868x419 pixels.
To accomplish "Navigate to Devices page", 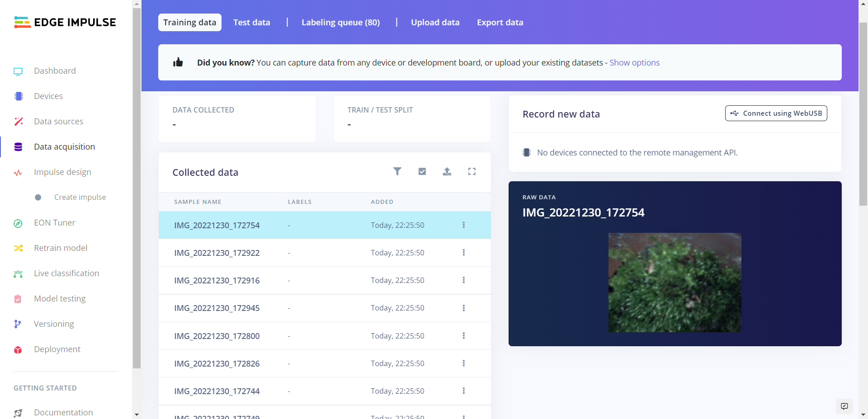I will click(48, 96).
